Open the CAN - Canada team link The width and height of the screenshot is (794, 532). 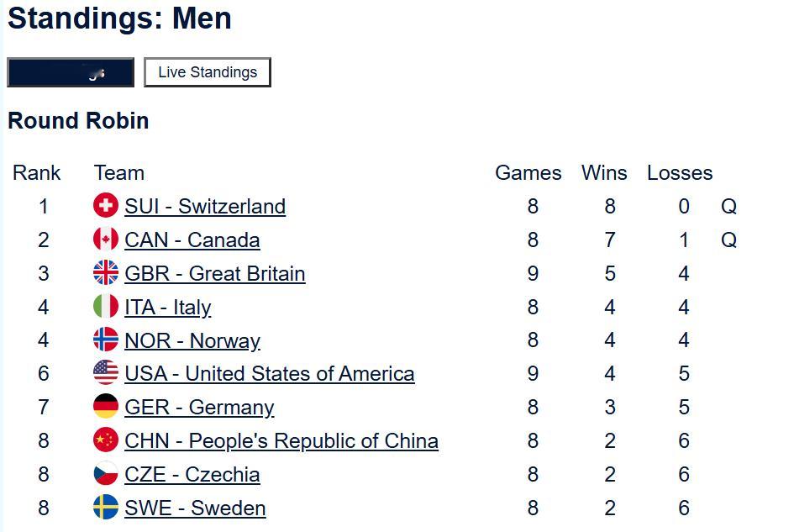pyautogui.click(x=192, y=240)
